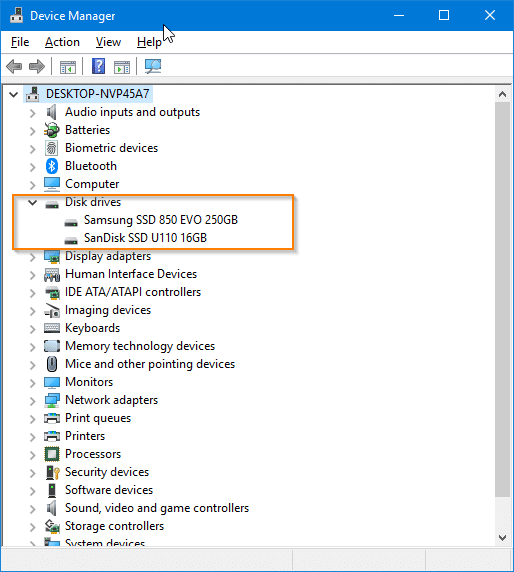514x572 pixels.
Task: Expand the Bluetooth category
Action: tap(32, 167)
